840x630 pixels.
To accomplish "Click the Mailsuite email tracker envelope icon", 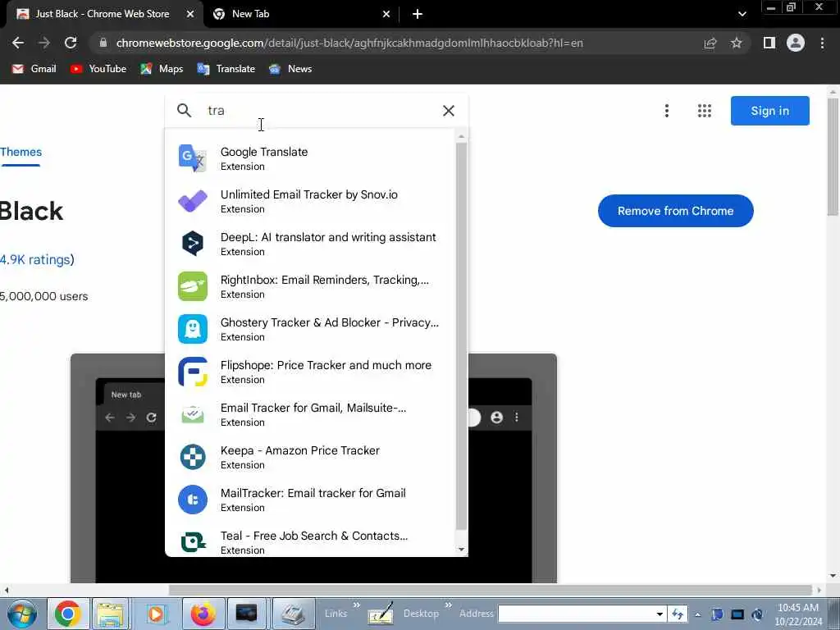I will 192,414.
